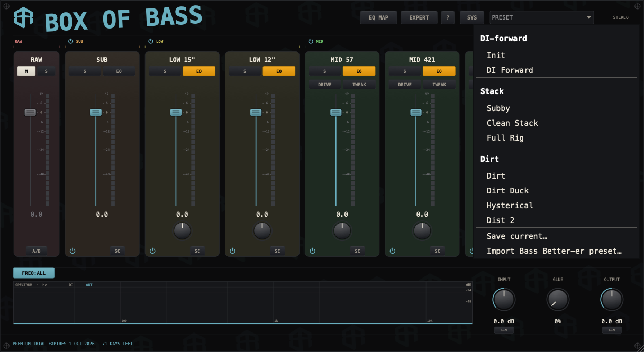Click the GLUE knob
This screenshot has height=352, width=644.
[x=558, y=300]
